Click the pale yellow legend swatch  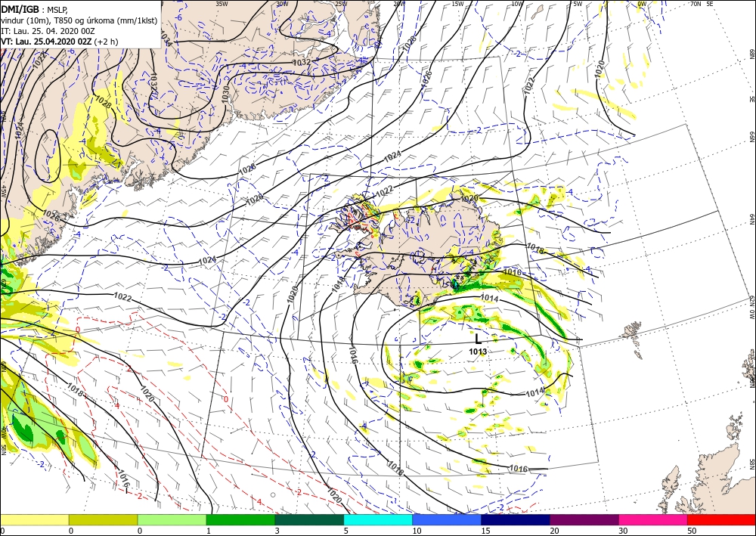click(35, 519)
